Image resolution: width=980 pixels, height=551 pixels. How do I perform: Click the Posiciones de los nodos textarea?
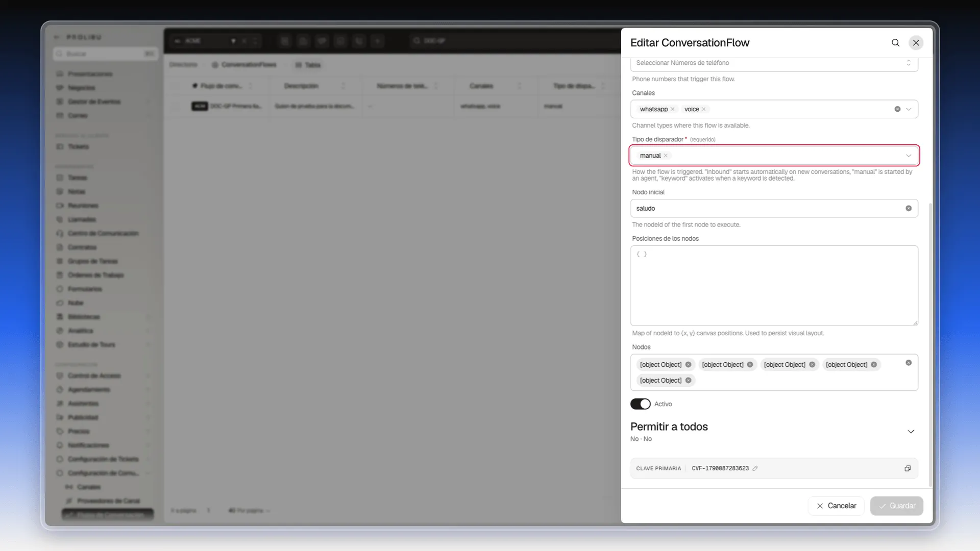click(774, 286)
